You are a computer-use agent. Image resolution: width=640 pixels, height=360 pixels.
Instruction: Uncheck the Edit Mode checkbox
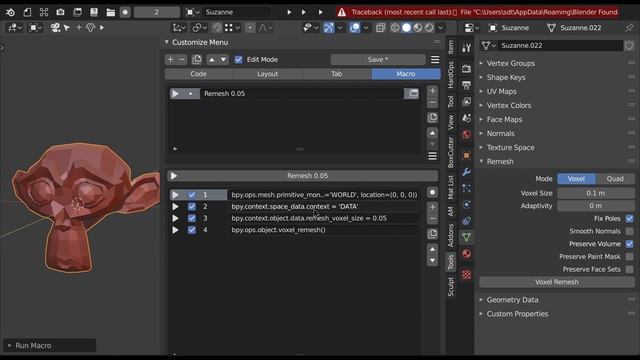tap(238, 60)
